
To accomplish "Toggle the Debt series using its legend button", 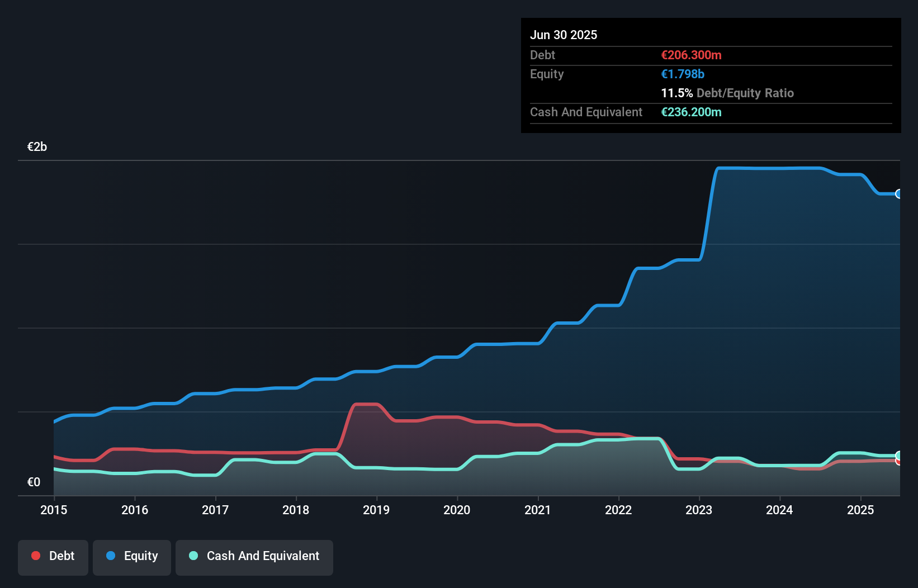I will (53, 556).
